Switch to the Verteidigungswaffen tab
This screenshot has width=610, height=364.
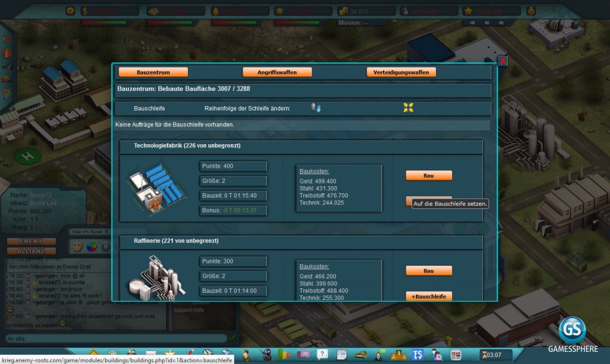pos(401,72)
